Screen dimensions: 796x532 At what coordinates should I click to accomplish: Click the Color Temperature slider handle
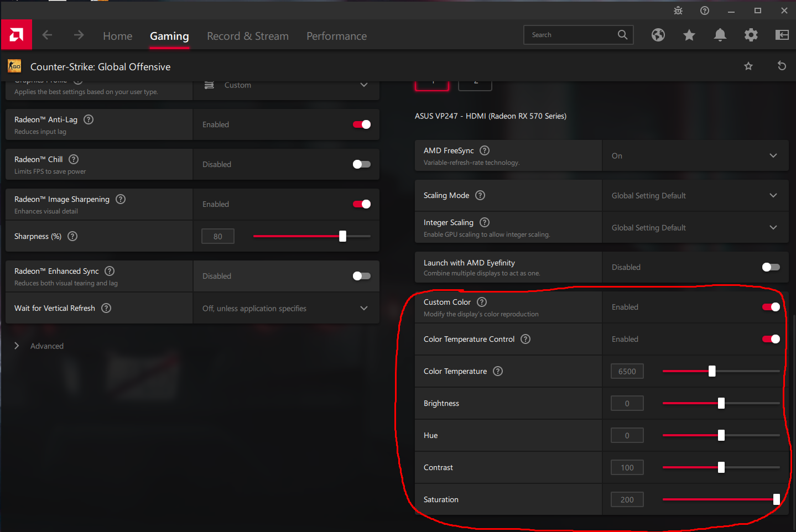(x=712, y=371)
